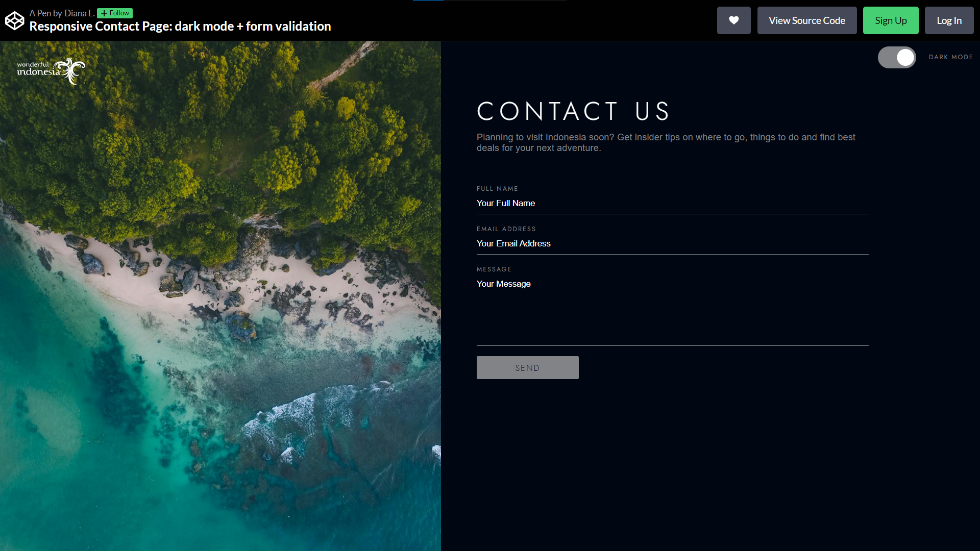This screenshot has height=551, width=980.
Task: Click the FULL NAME field label
Action: pyautogui.click(x=497, y=188)
